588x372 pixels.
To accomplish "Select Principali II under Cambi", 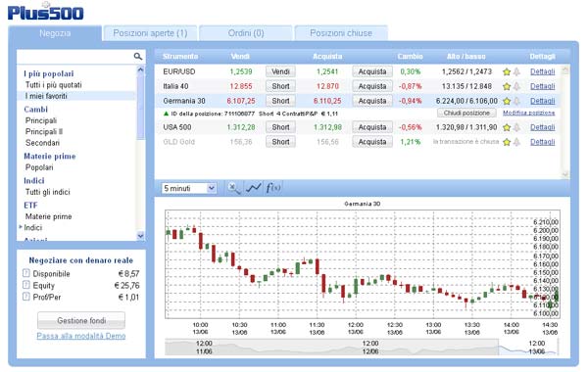I will click(44, 132).
